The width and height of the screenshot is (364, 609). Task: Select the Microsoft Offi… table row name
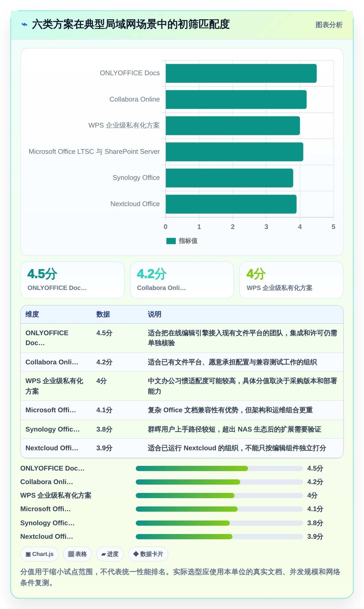(51, 410)
